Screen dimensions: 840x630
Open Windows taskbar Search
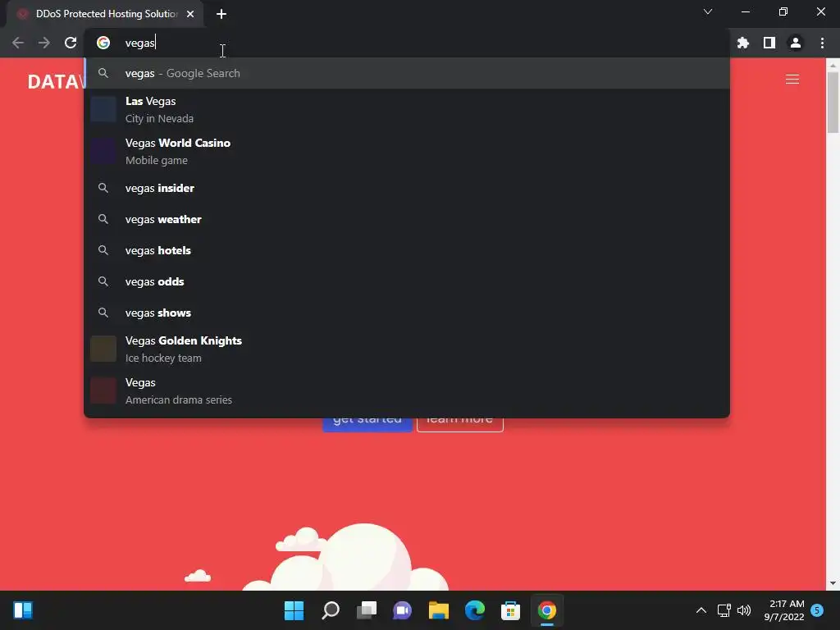[x=331, y=610]
